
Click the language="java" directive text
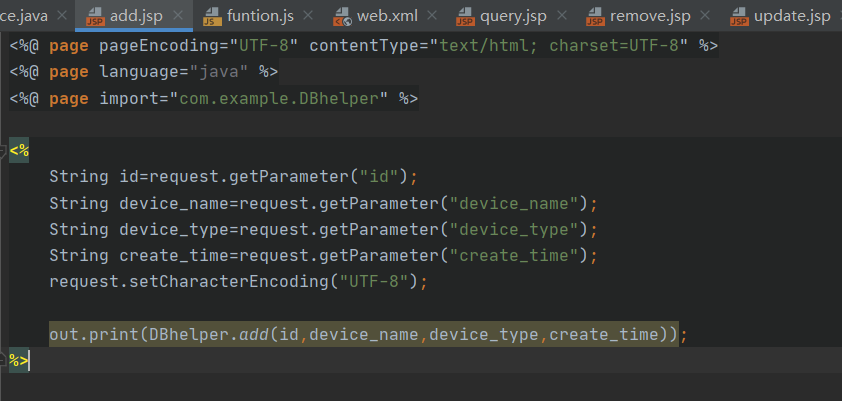coord(173,72)
